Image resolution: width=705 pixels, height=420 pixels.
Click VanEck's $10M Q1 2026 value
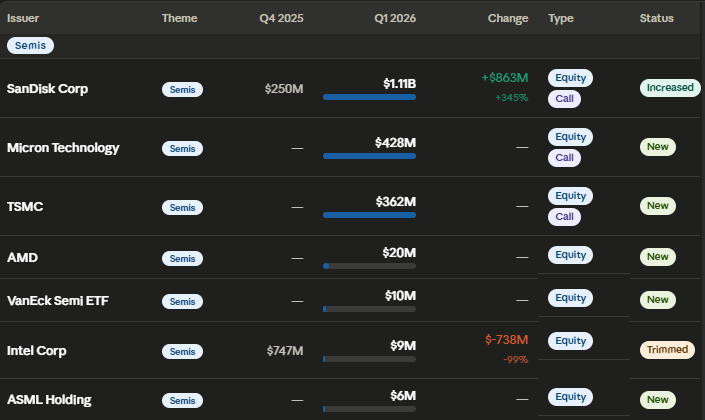click(400, 295)
